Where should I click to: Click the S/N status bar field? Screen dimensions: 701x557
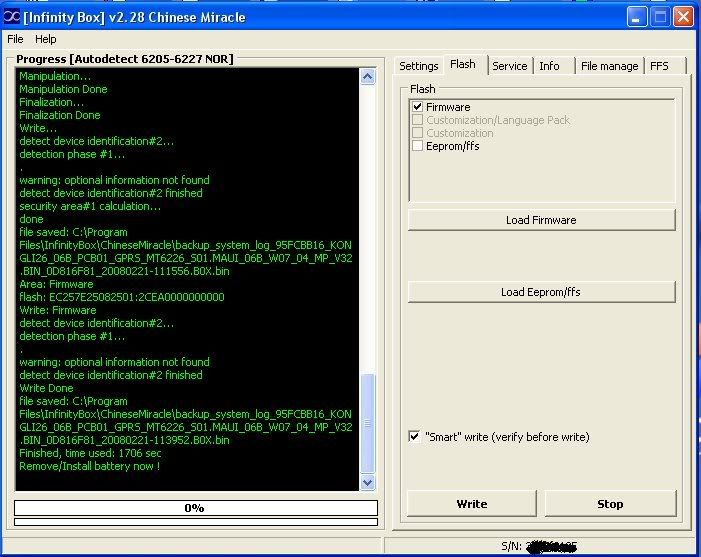coord(539,546)
